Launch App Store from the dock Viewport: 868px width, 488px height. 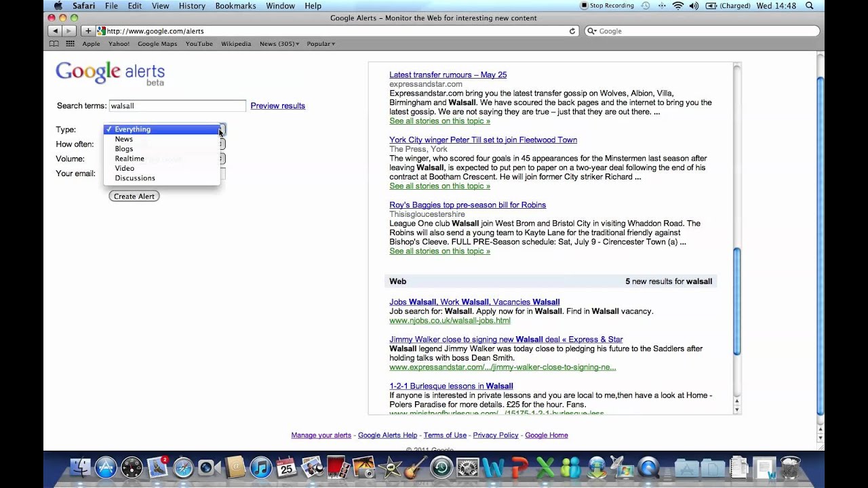pyautogui.click(x=106, y=467)
